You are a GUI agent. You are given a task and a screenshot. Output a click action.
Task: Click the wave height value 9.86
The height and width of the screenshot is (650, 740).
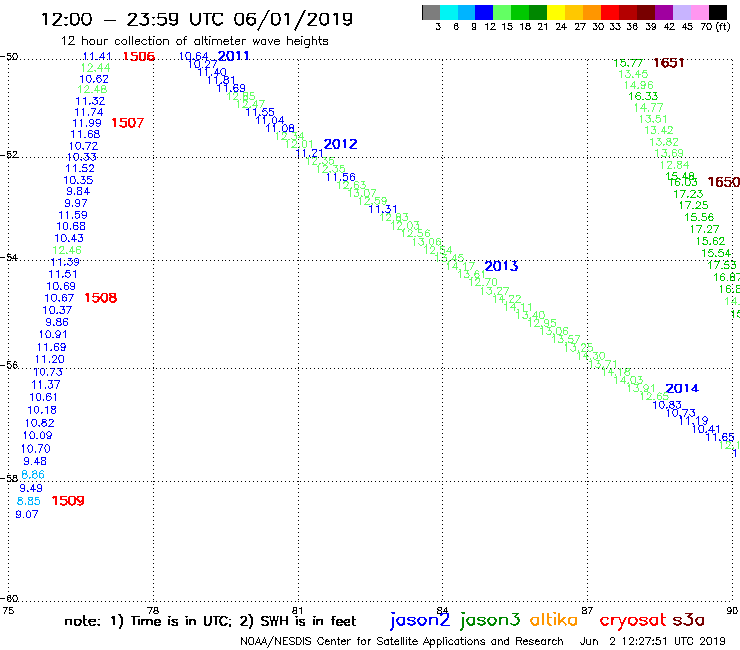click(x=57, y=322)
